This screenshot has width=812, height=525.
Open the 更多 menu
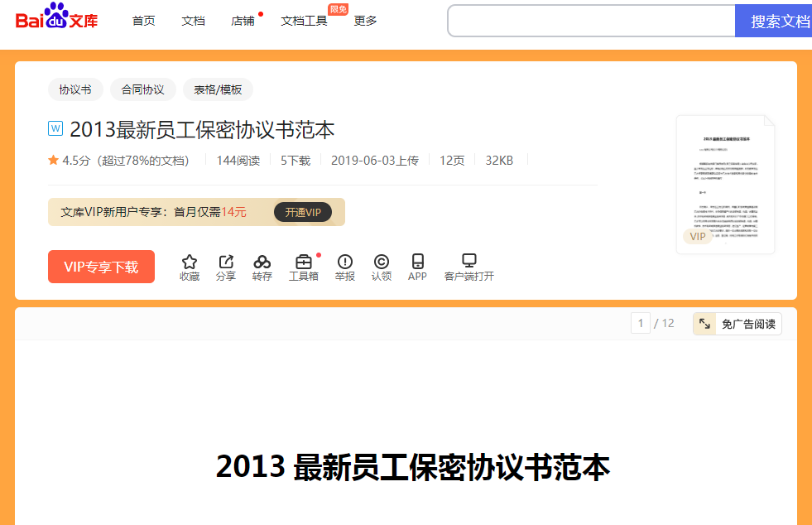coord(364,21)
